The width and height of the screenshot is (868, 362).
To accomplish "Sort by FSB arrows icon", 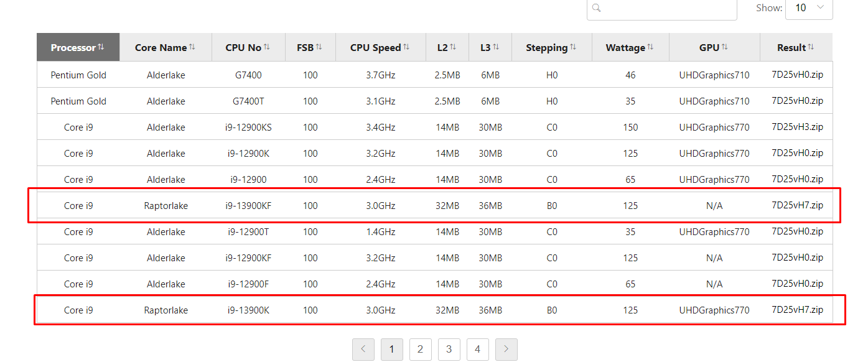I will click(x=319, y=47).
